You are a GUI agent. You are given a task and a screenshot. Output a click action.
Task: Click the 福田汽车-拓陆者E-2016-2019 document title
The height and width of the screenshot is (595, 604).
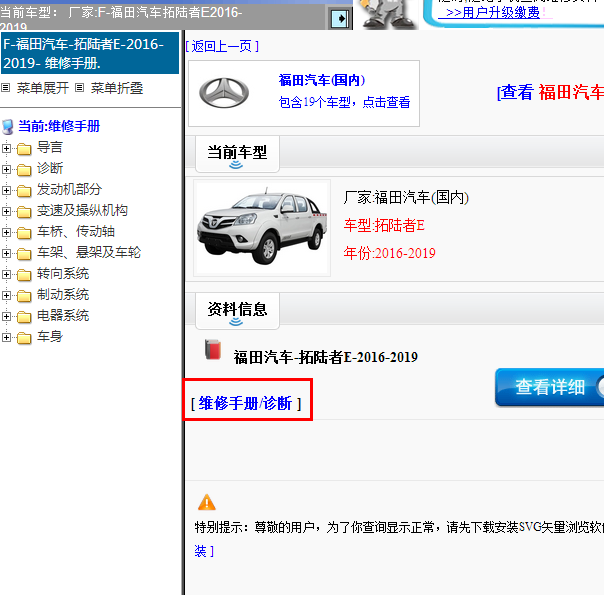coord(325,358)
